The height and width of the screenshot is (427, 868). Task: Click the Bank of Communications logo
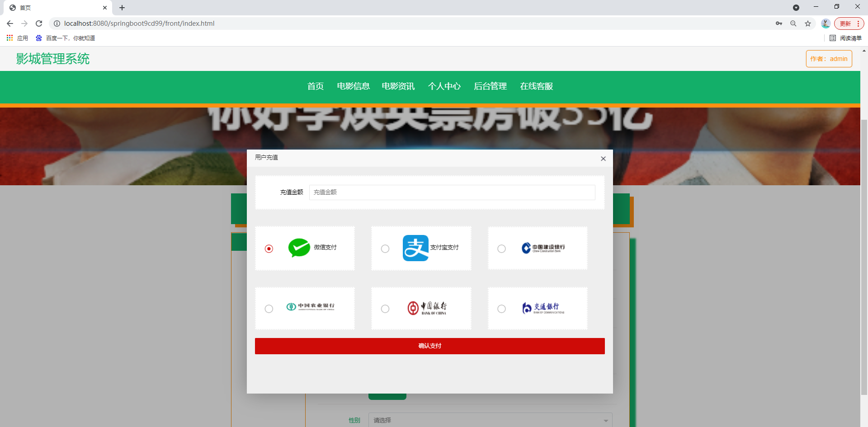(543, 308)
